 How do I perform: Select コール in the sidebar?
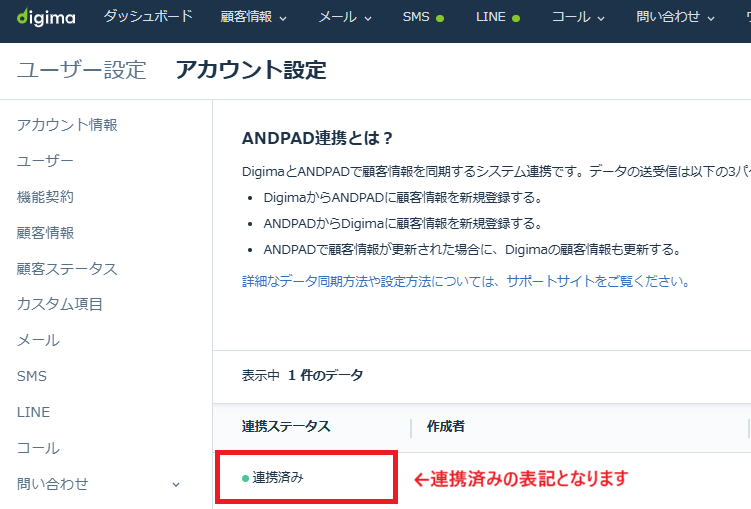[x=38, y=448]
